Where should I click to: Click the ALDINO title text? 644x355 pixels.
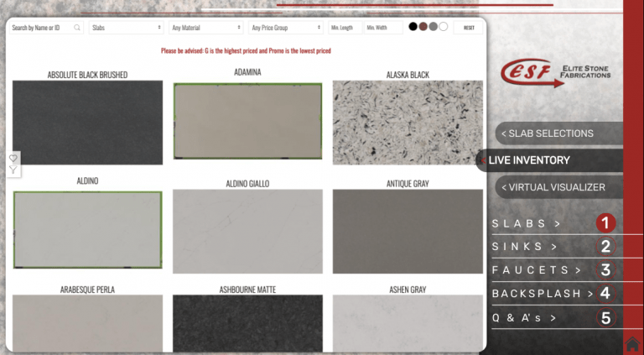(x=87, y=180)
